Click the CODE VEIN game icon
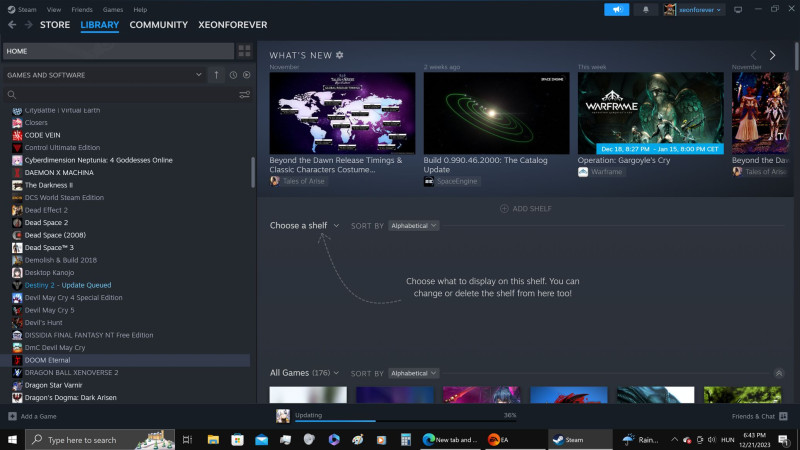 pyautogui.click(x=17, y=135)
